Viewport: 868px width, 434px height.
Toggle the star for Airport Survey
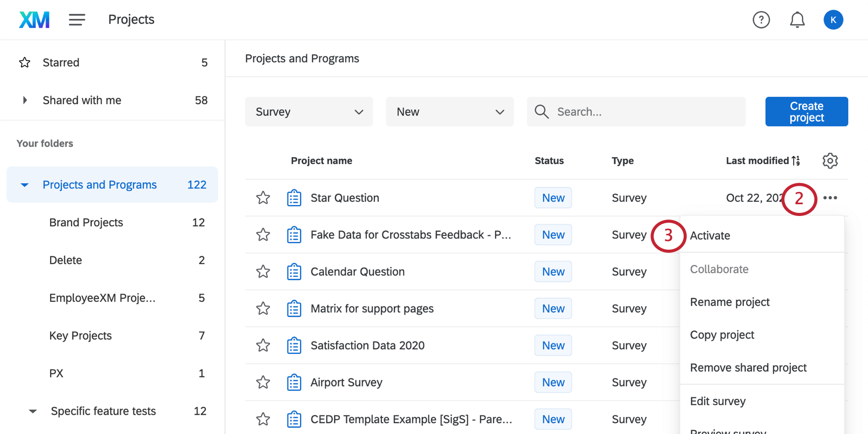click(x=263, y=382)
